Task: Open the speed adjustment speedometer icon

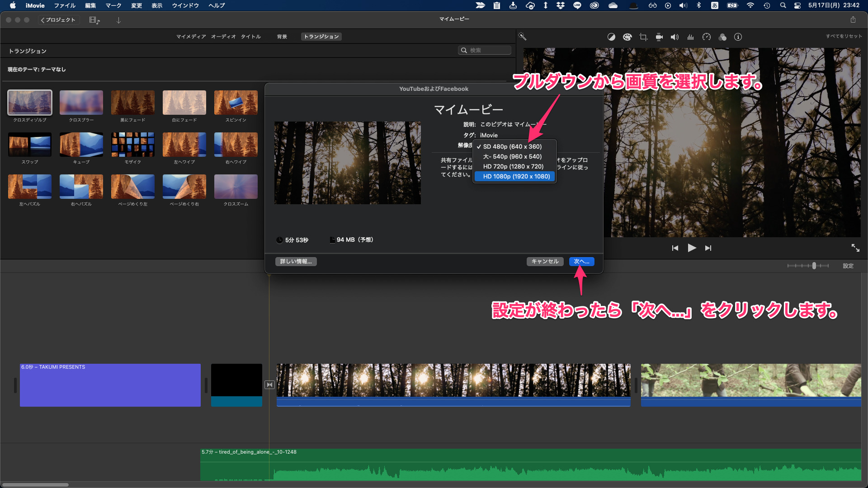Action: pyautogui.click(x=707, y=37)
